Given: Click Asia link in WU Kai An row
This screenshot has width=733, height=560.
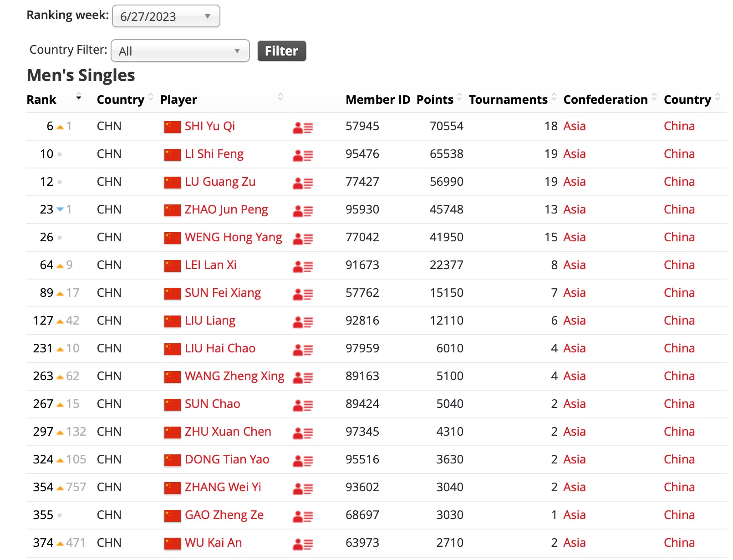Looking at the screenshot, I should click(575, 543).
